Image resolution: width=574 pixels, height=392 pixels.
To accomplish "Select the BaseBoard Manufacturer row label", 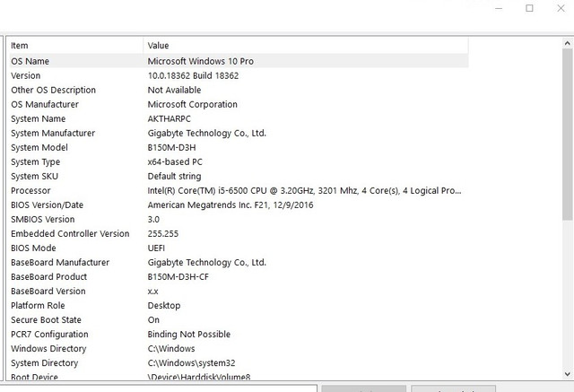I will tap(60, 263).
